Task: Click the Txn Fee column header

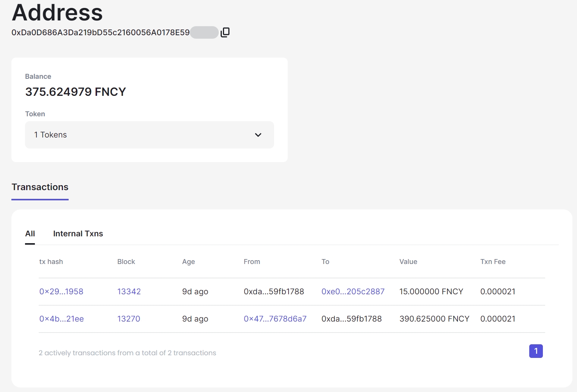Action: pyautogui.click(x=492, y=262)
